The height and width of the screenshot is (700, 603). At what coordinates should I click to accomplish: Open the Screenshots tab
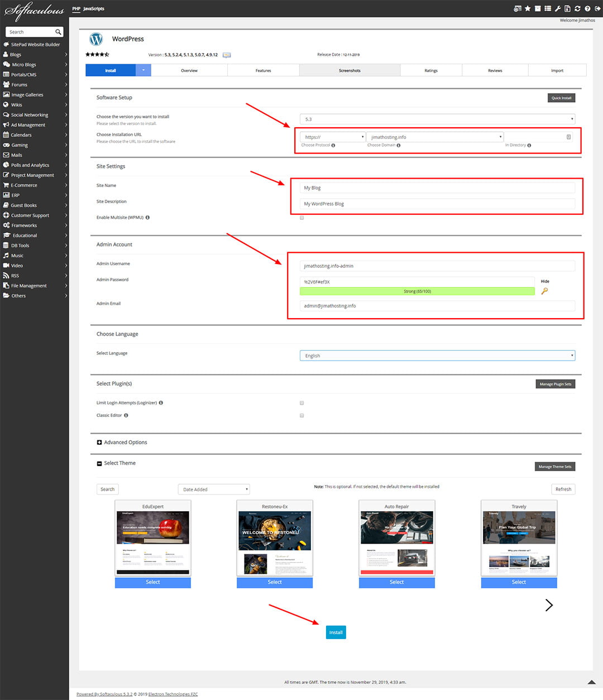click(x=350, y=70)
